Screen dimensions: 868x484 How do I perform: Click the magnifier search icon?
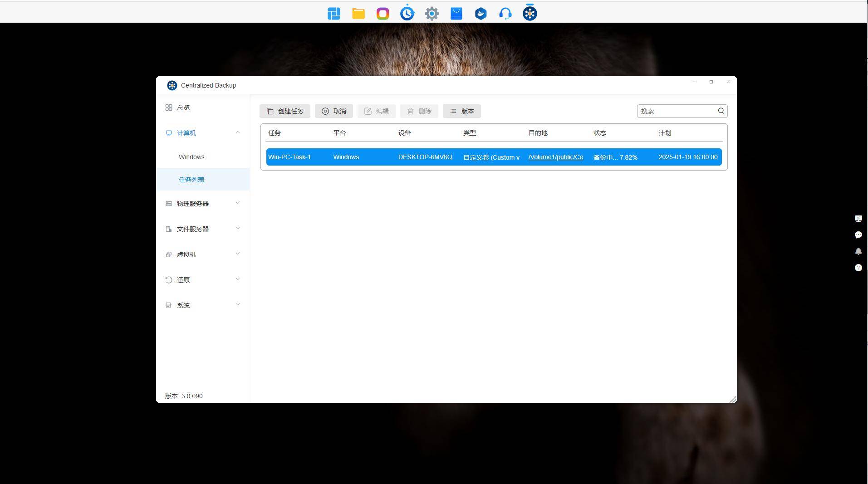tap(721, 111)
